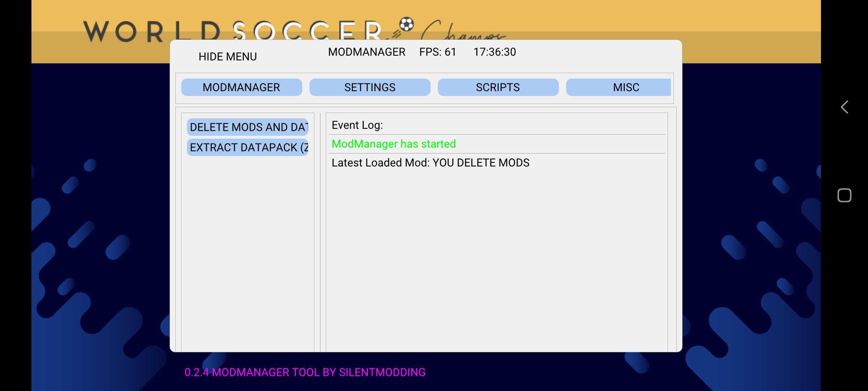
Task: Click the FPS: 61 counter
Action: [438, 52]
